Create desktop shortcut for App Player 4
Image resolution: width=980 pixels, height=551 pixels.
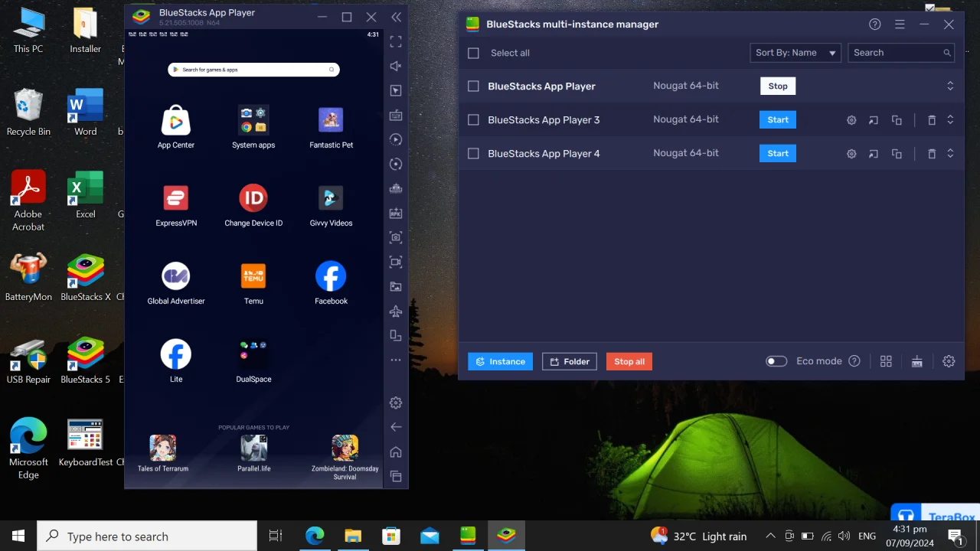[874, 154]
